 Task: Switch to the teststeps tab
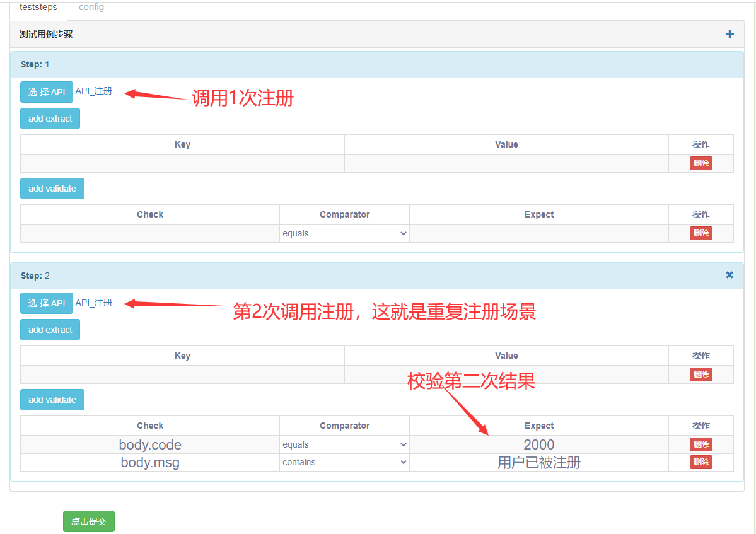38,7
